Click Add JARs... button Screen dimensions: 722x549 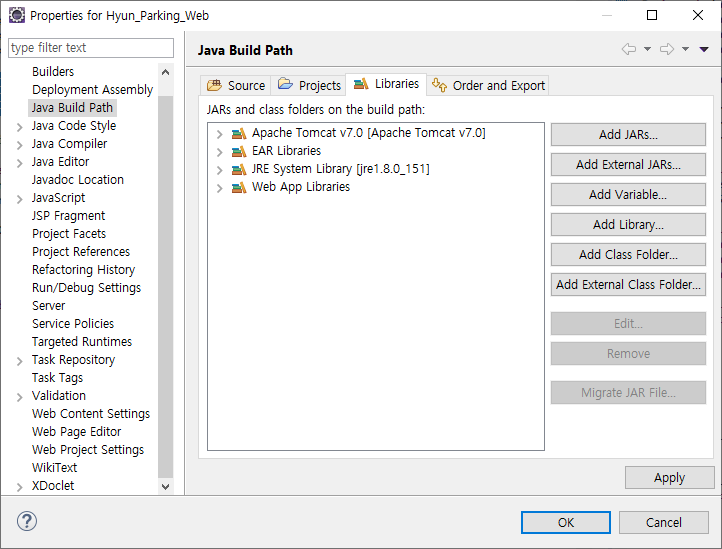click(x=628, y=134)
